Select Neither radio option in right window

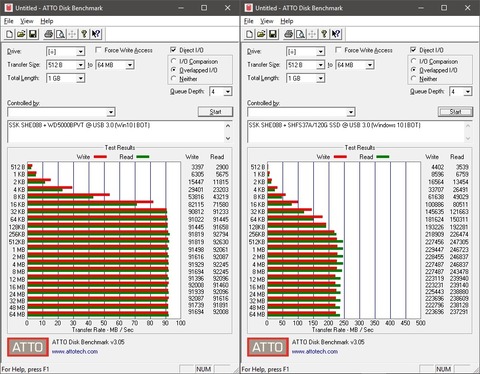(414, 79)
